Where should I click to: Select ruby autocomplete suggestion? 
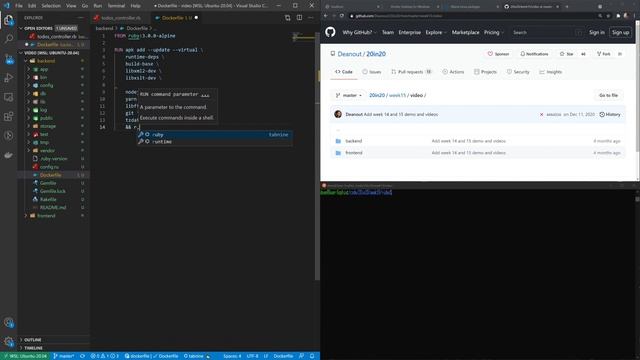point(214,135)
